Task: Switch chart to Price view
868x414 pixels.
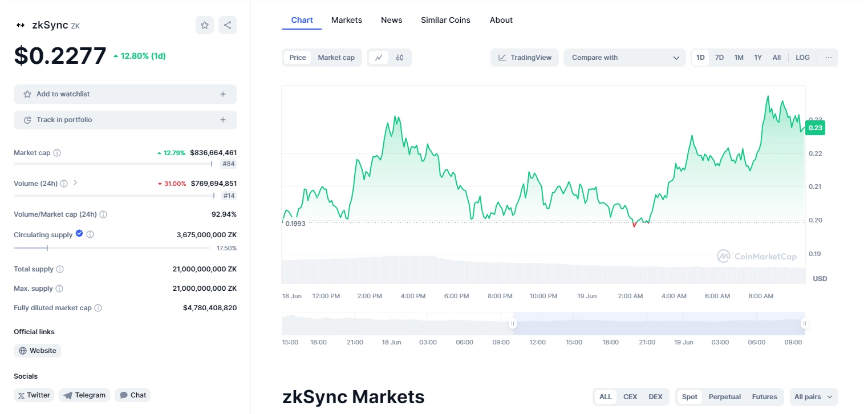Action: [x=298, y=58]
